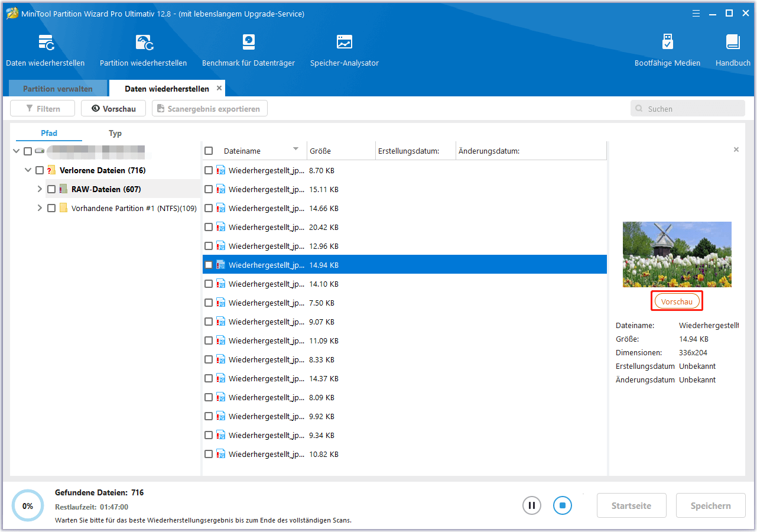The image size is (757, 532).
Task: Tick the root drive checkbox in tree
Action: click(x=28, y=151)
